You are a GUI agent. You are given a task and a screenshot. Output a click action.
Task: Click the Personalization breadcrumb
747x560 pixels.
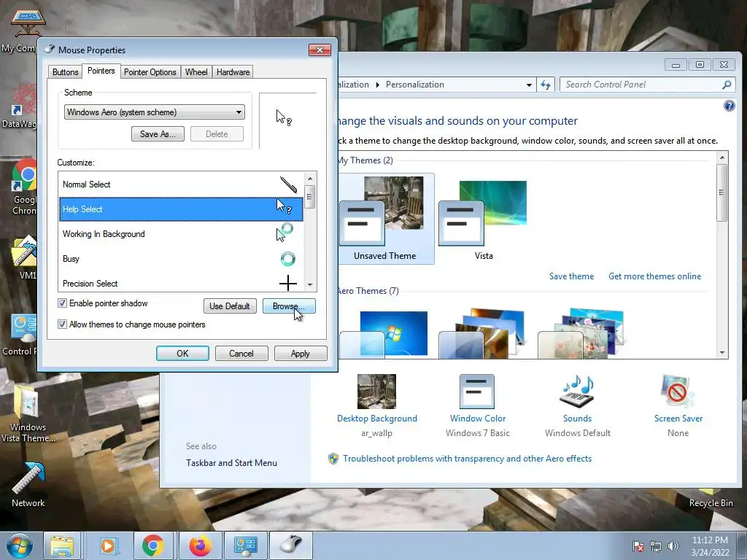[414, 85]
